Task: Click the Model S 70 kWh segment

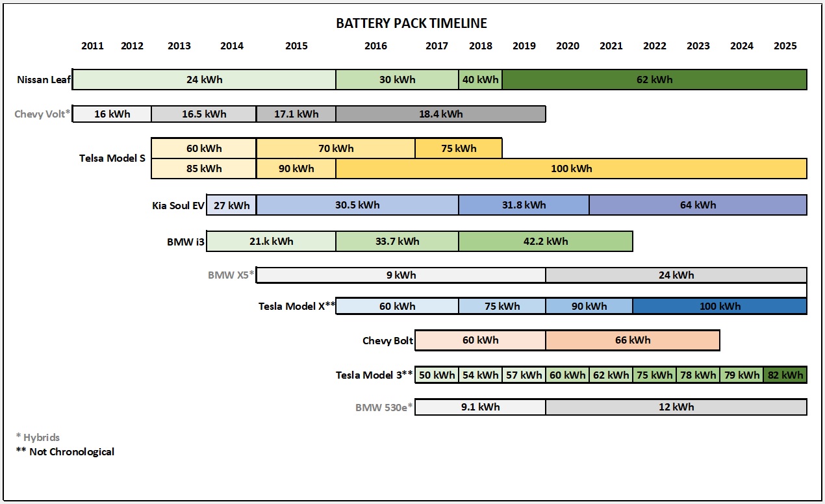Action: point(336,148)
